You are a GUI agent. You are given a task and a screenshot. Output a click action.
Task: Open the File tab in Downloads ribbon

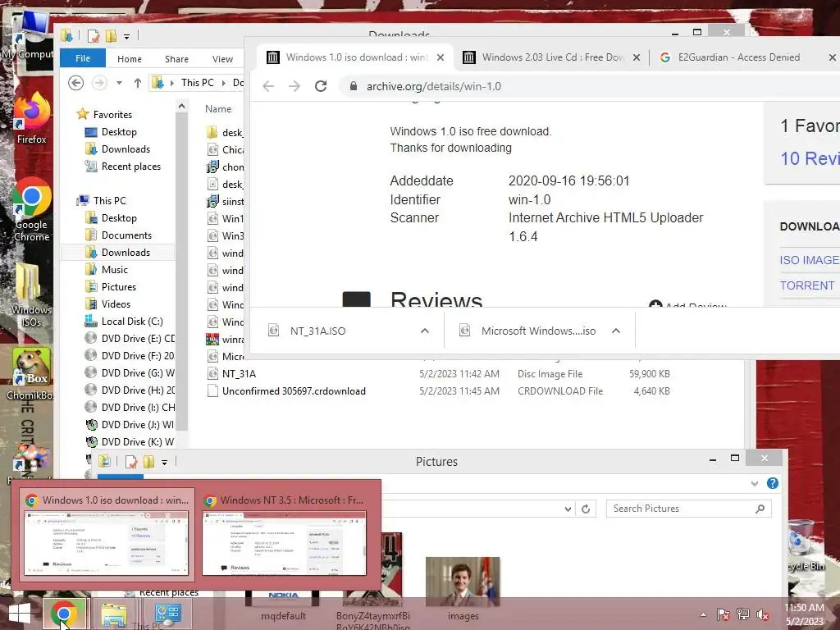(83, 58)
